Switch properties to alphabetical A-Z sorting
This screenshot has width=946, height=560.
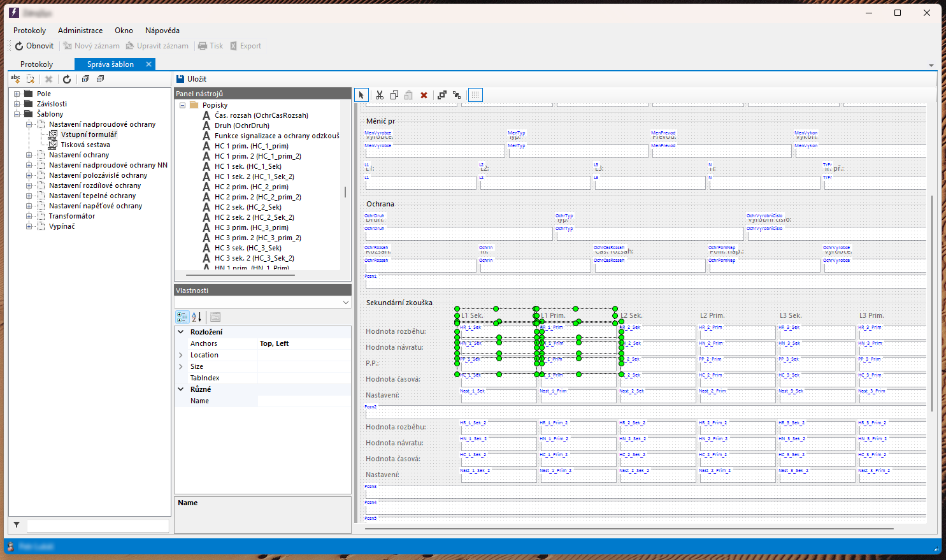pyautogui.click(x=197, y=317)
